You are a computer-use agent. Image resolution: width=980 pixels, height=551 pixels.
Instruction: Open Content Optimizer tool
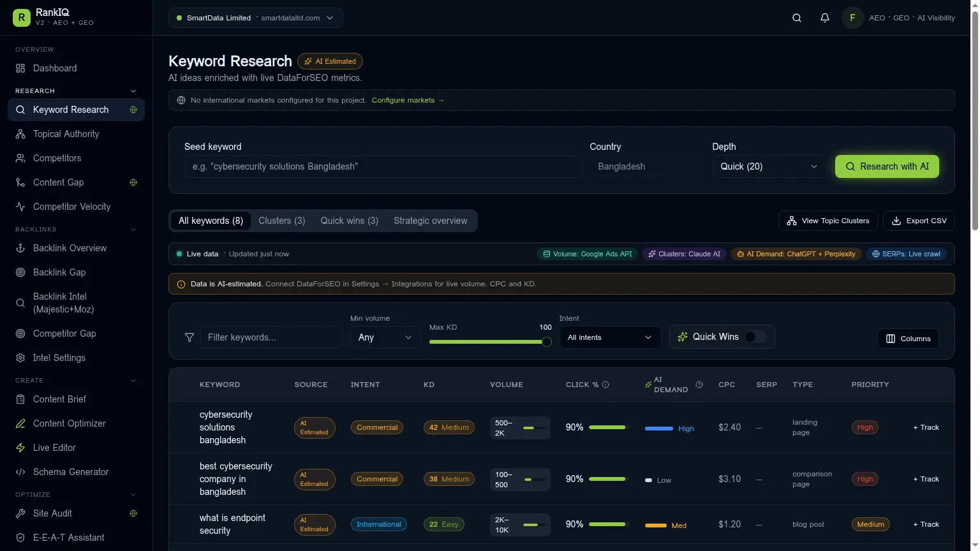[76, 423]
